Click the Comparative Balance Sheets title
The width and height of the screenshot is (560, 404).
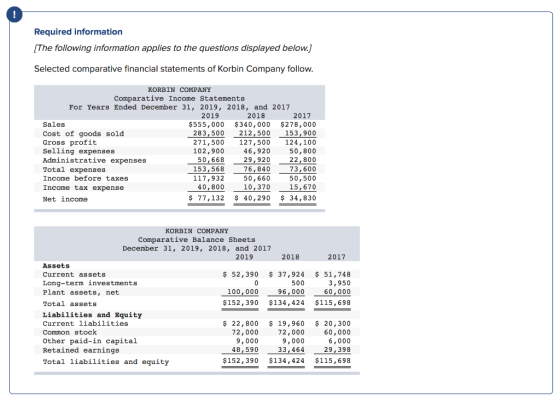click(197, 239)
